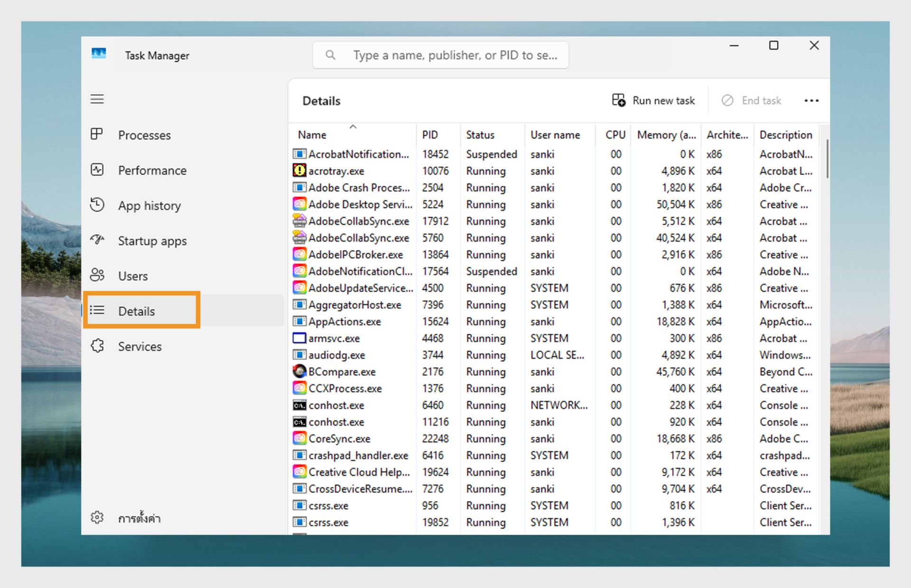Sort by the Memory column header
Image resolution: width=911 pixels, height=588 pixels.
click(666, 135)
